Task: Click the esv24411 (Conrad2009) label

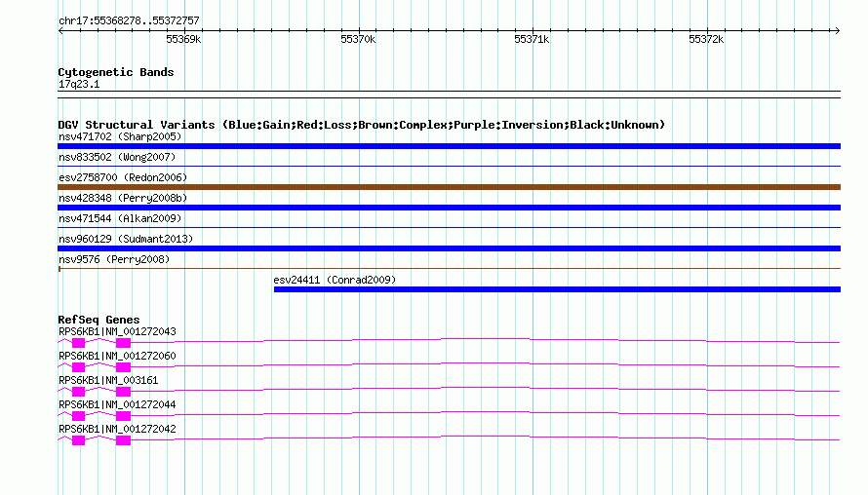Action: pos(335,280)
